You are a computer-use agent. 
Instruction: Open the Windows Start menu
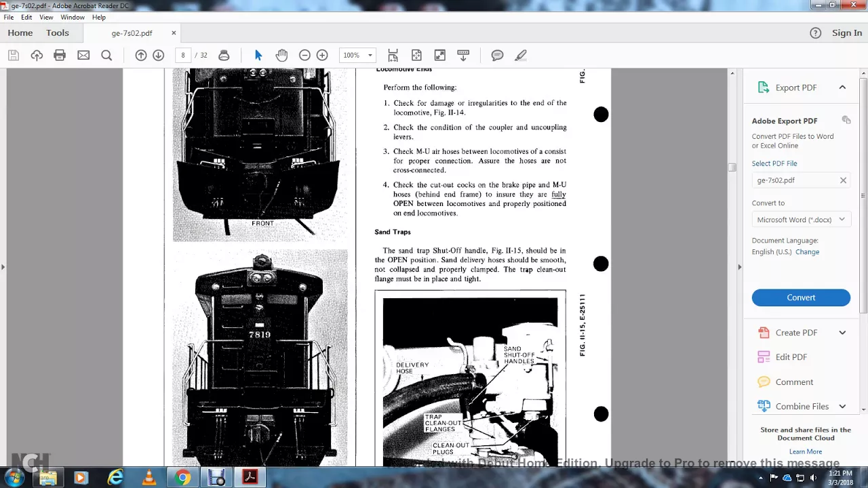14,477
